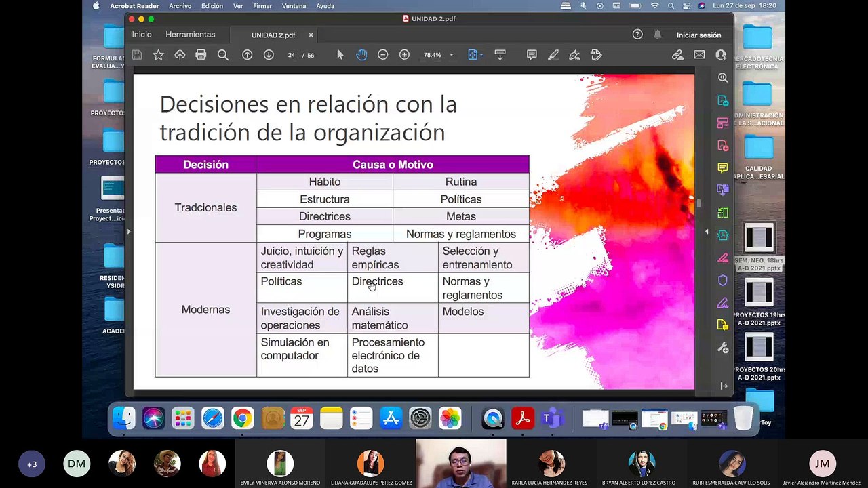The image size is (868, 488).
Task: Open the Find text magnifier tool
Action: point(222,55)
